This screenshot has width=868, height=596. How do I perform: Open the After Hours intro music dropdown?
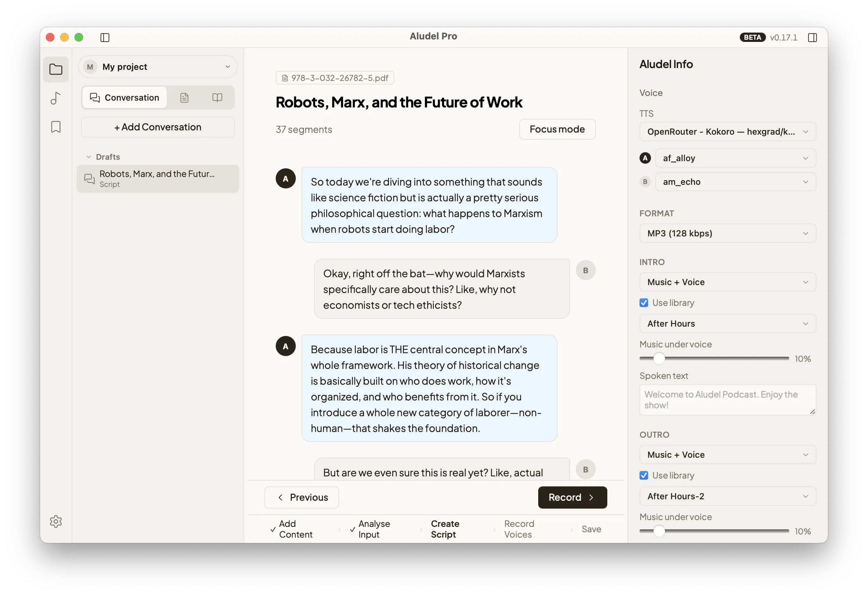(727, 323)
